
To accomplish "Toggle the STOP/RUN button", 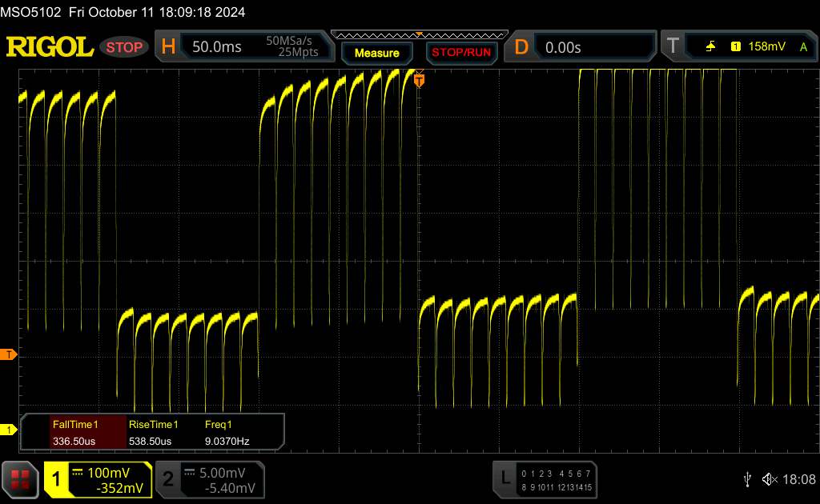I will pyautogui.click(x=461, y=53).
